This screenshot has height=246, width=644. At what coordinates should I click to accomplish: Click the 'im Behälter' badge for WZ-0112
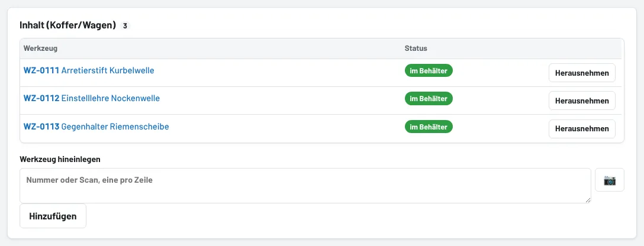[429, 98]
